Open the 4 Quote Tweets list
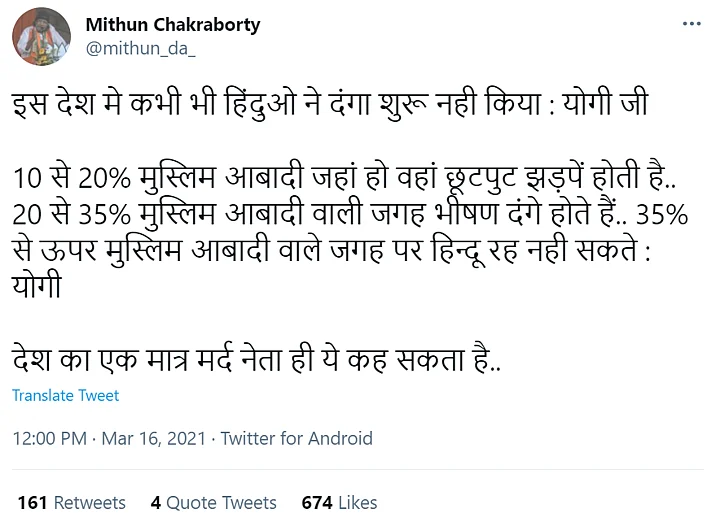The image size is (720, 526). pos(213,502)
